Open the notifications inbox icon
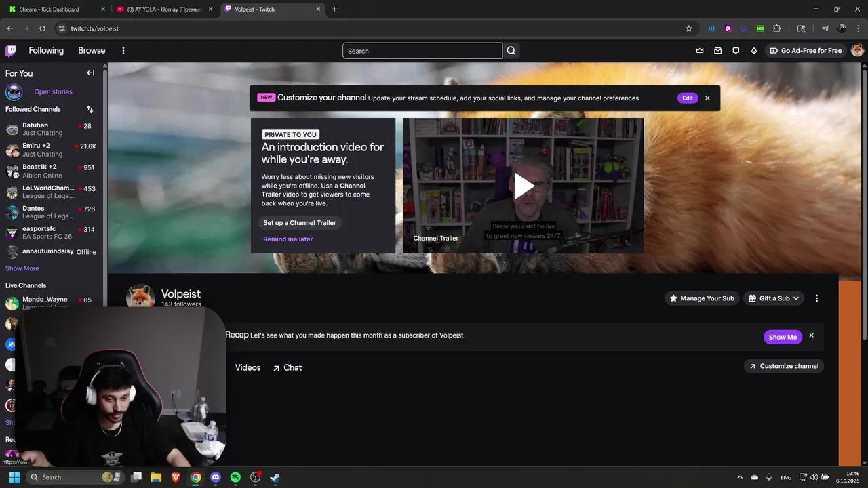 click(717, 51)
